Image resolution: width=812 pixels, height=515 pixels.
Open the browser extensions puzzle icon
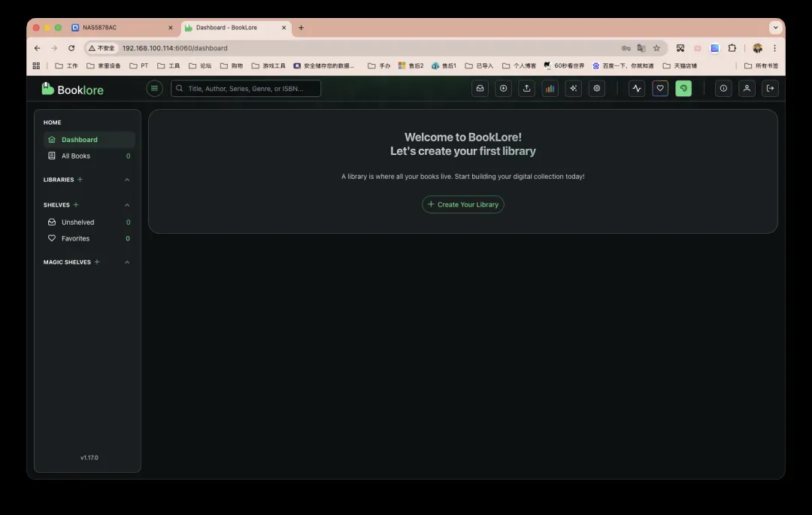click(x=732, y=48)
